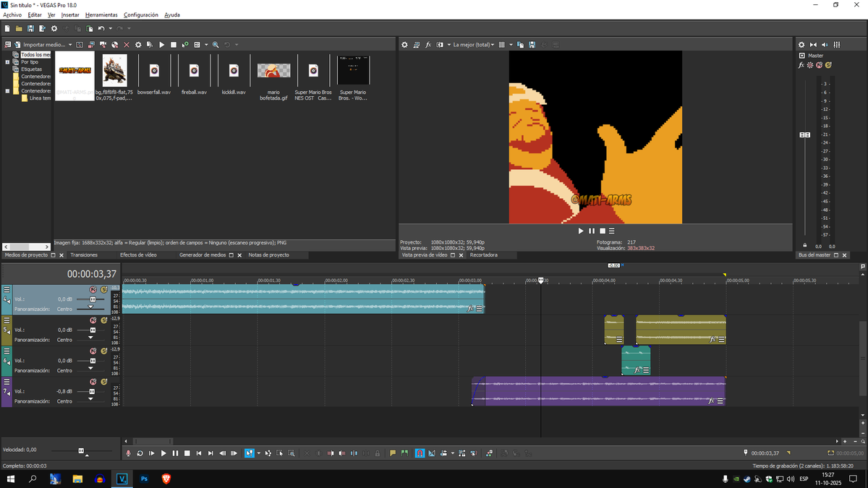Open media properties gear in Project Media toolbar
868x488 pixels.
[x=138, y=45]
